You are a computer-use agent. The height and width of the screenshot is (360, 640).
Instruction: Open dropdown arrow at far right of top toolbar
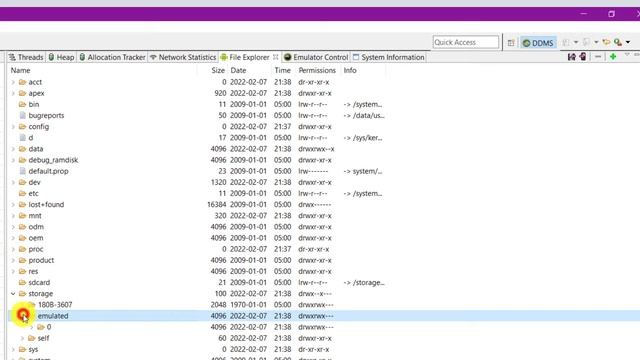tap(628, 42)
